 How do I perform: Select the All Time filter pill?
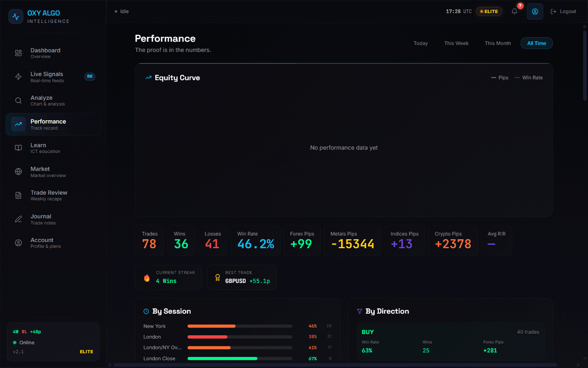point(536,43)
